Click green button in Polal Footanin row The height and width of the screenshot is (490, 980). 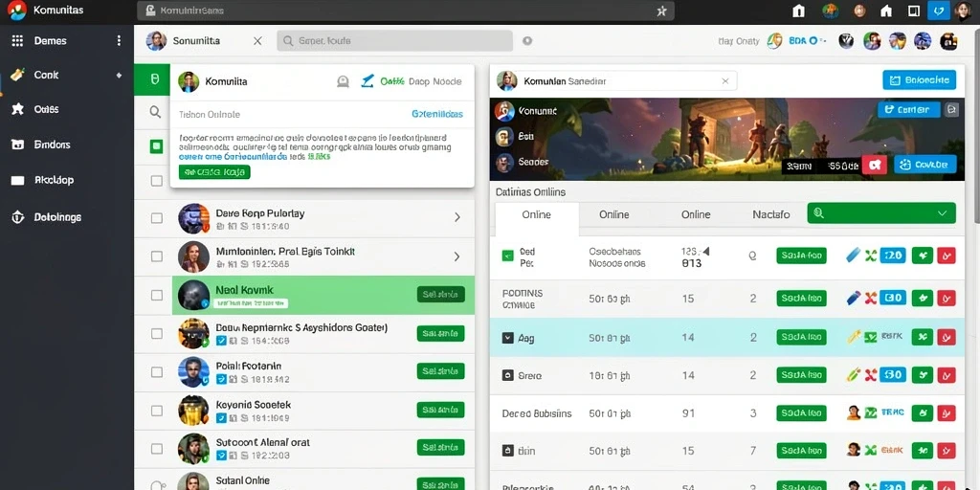440,371
